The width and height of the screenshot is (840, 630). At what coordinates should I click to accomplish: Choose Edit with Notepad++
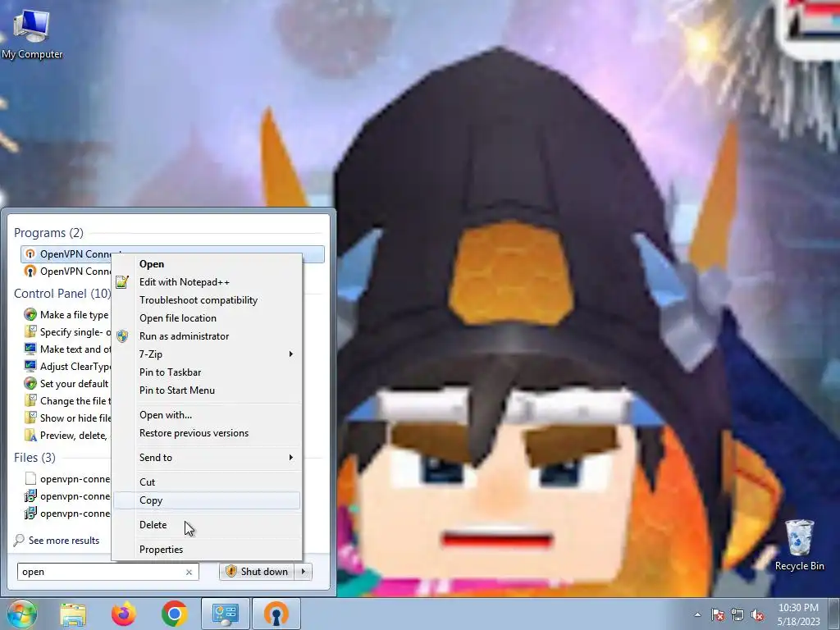[x=206, y=282]
